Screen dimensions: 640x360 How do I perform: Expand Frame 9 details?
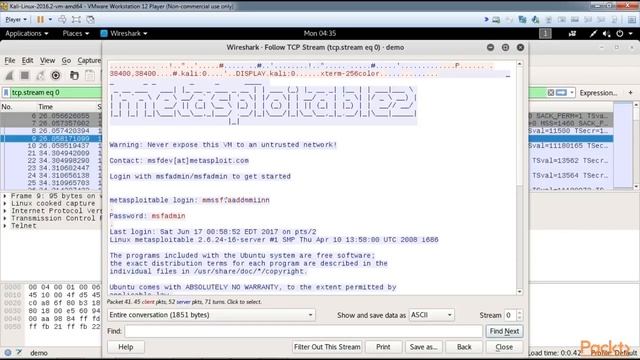[x=5, y=196]
